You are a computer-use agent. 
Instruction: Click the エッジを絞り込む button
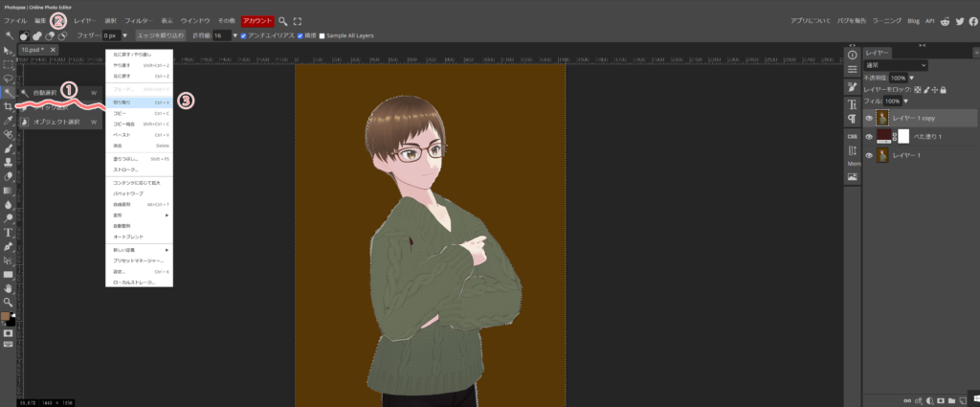pos(161,35)
